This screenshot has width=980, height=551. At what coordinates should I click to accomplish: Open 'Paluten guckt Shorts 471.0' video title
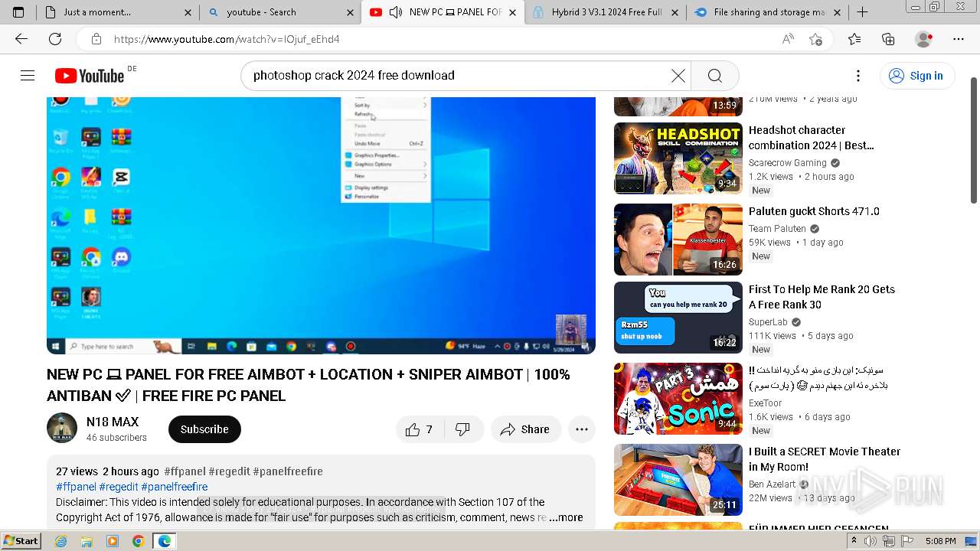pyautogui.click(x=814, y=211)
